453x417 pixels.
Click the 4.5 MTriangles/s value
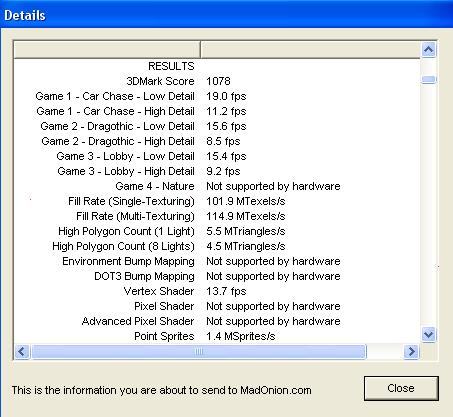246,246
